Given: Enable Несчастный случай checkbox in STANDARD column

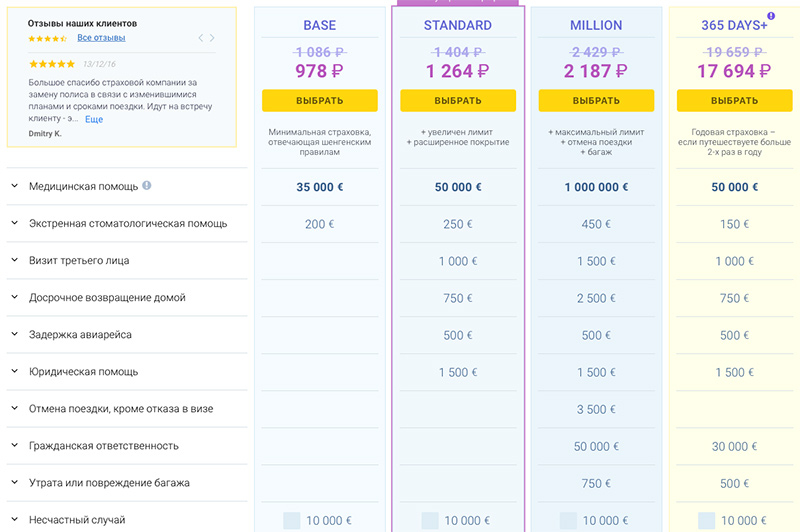Looking at the screenshot, I should pos(430,520).
